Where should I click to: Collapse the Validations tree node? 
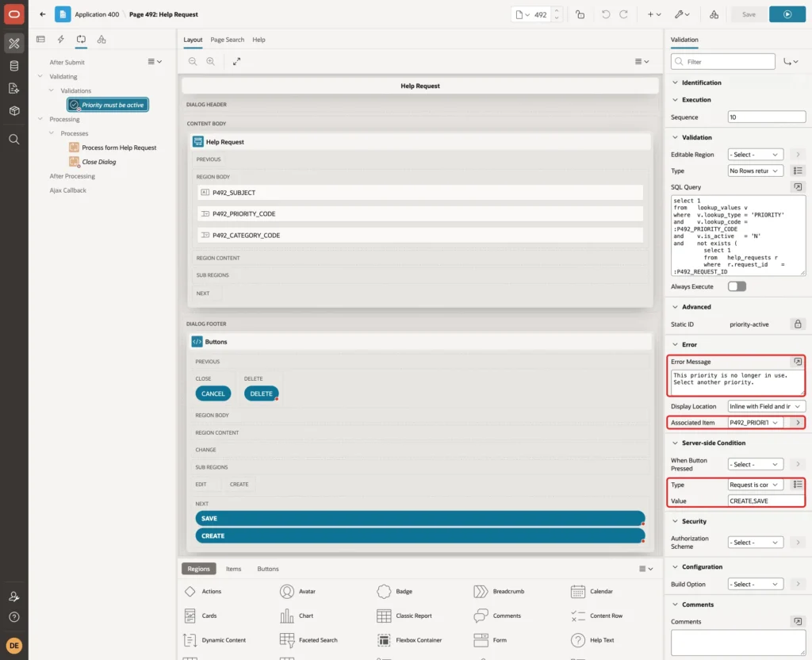click(x=52, y=90)
